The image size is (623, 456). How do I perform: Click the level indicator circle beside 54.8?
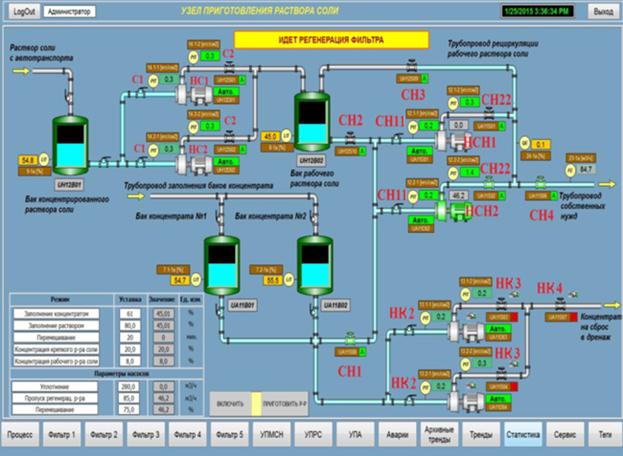pyautogui.click(x=44, y=160)
